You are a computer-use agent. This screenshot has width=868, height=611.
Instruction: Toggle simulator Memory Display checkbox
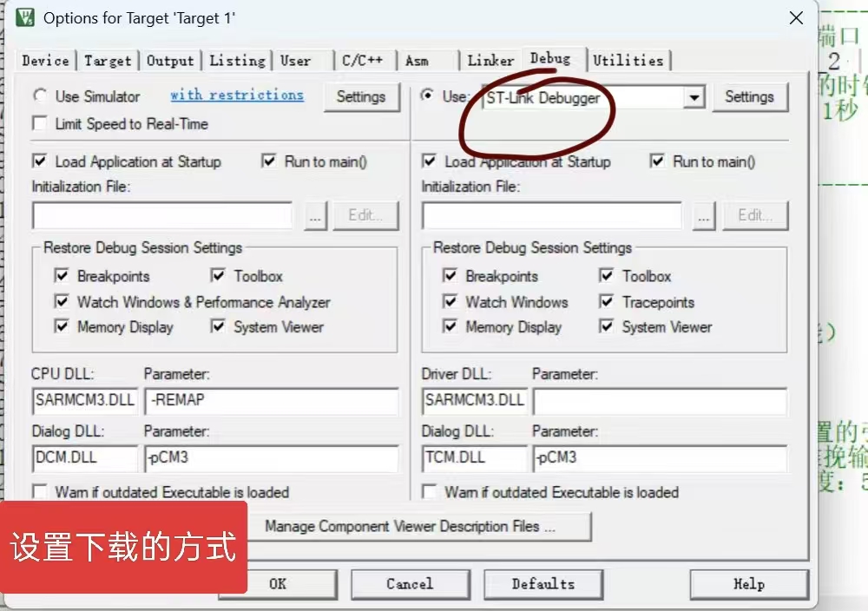click(x=62, y=326)
